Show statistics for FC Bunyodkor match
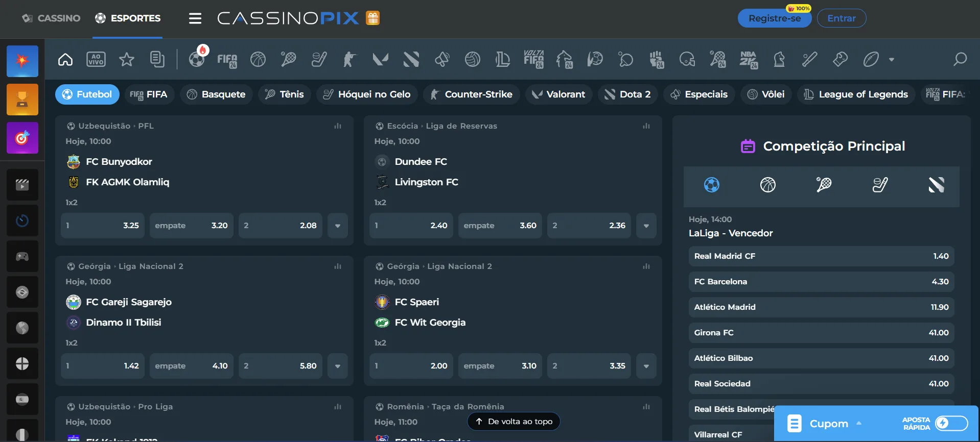980x442 pixels. tap(338, 126)
